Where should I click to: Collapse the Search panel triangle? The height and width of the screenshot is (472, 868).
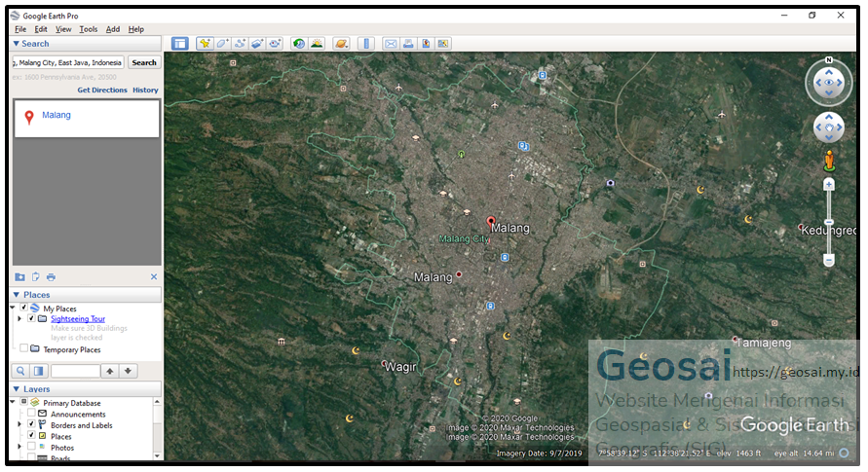coord(16,44)
